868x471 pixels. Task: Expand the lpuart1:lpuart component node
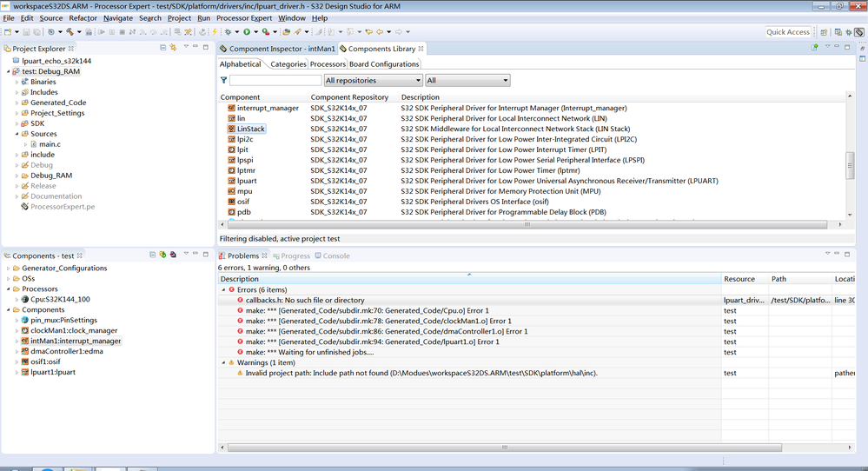(x=17, y=373)
